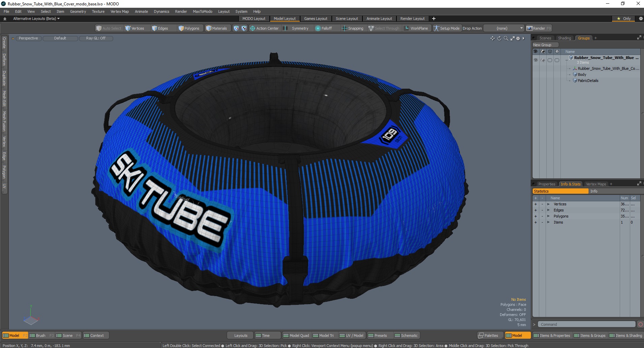Toggle Setup Mode

[447, 28]
